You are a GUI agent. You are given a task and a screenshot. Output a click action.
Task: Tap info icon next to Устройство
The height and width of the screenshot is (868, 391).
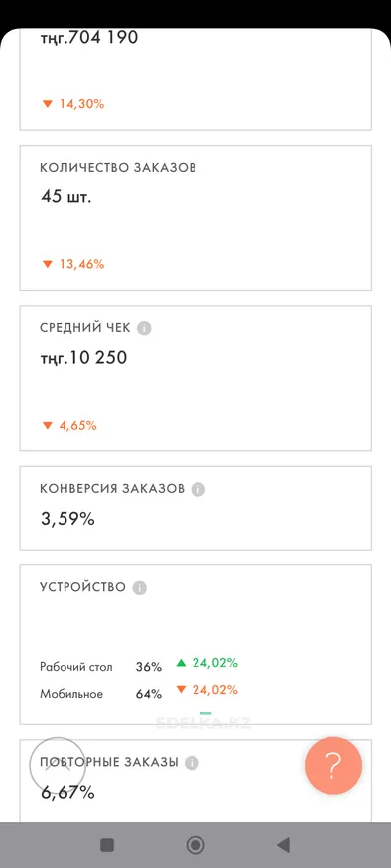[140, 588]
